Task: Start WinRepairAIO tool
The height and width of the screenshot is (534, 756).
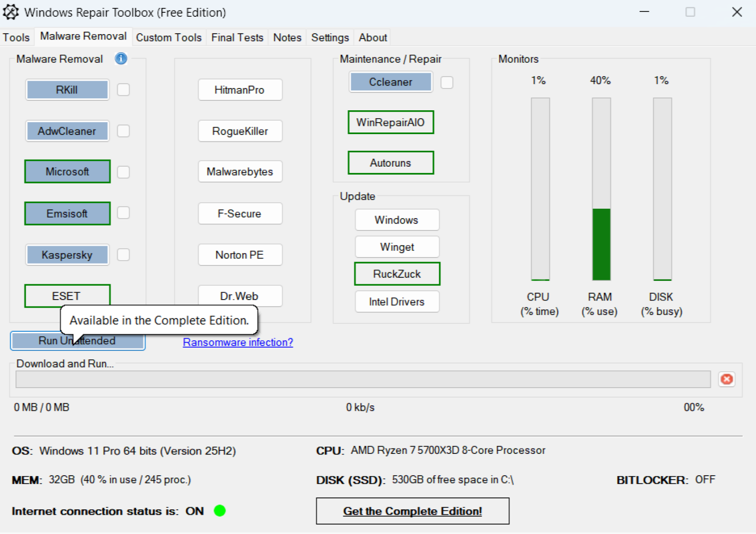Action: point(391,122)
